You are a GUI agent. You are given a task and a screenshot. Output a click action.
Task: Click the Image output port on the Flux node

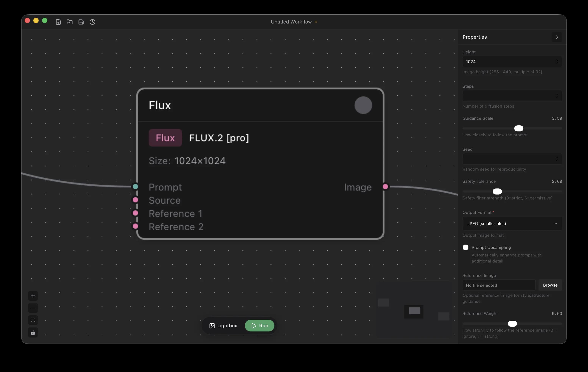(x=385, y=187)
